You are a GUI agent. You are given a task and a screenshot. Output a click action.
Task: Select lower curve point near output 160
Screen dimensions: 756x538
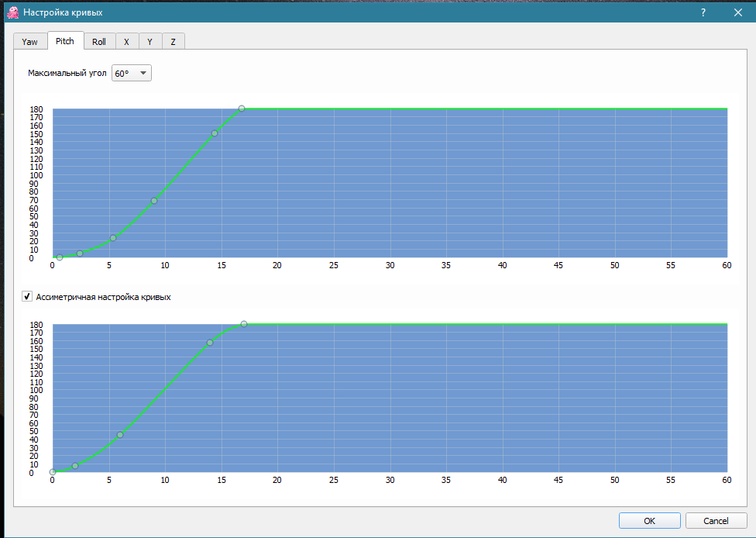coord(210,343)
